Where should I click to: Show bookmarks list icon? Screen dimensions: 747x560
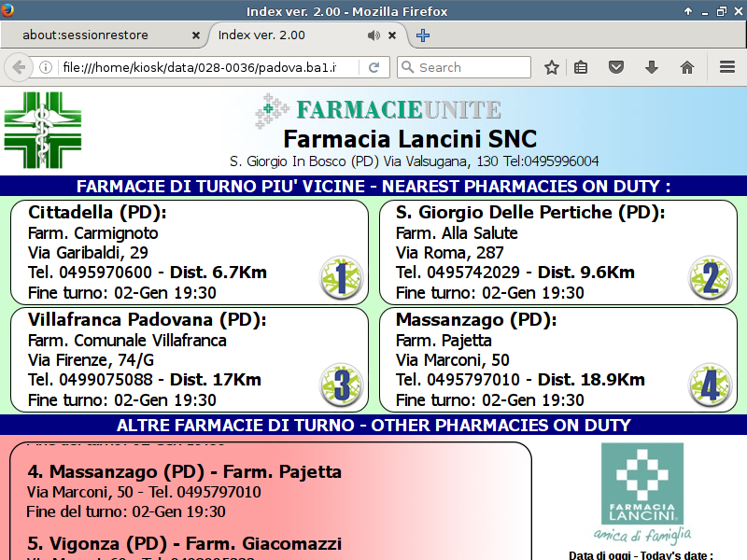point(581,67)
